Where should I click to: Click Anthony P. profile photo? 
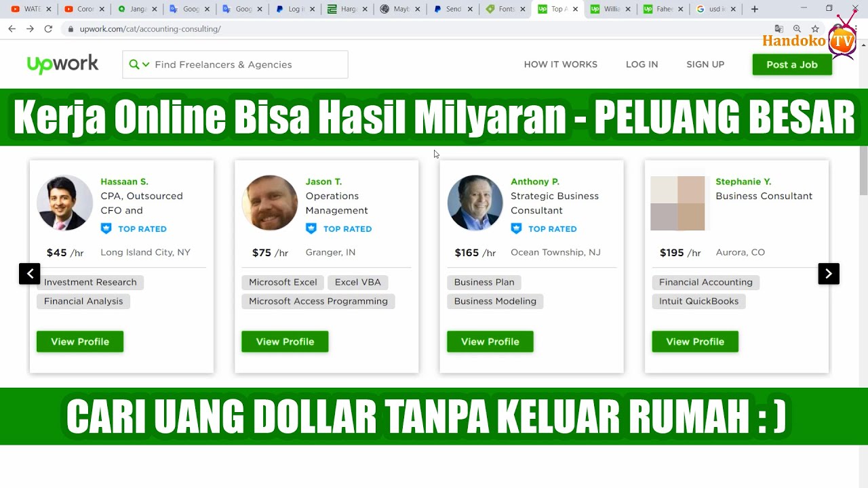[x=475, y=203]
